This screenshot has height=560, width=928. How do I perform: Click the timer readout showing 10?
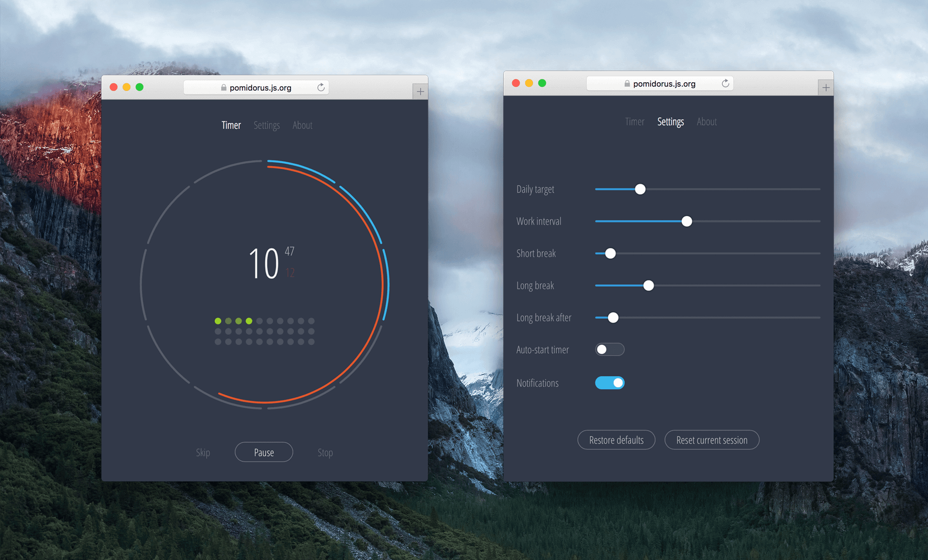pos(263,263)
